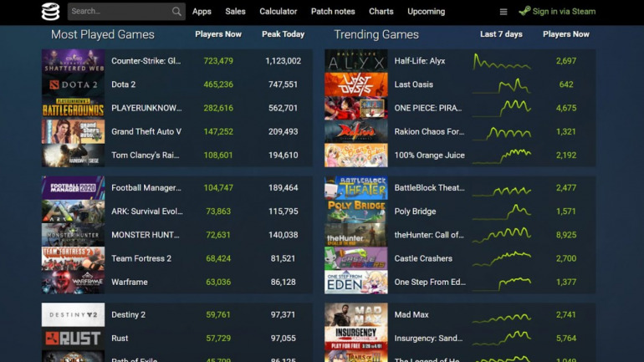Click the Rust game thumbnail
The image size is (644, 362).
pos(73,339)
